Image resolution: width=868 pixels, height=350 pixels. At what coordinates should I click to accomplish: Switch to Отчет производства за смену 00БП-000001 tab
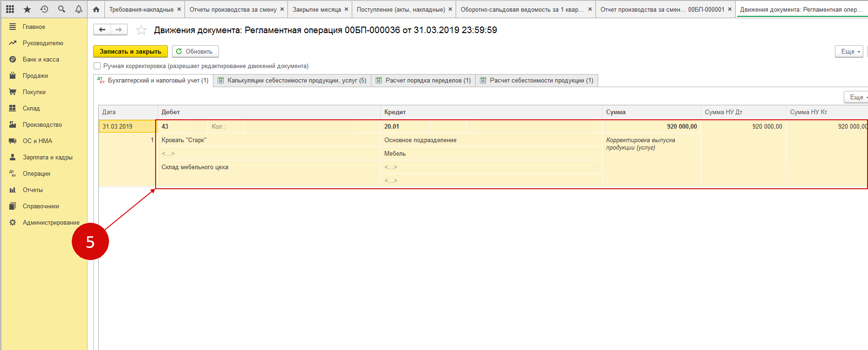point(662,9)
